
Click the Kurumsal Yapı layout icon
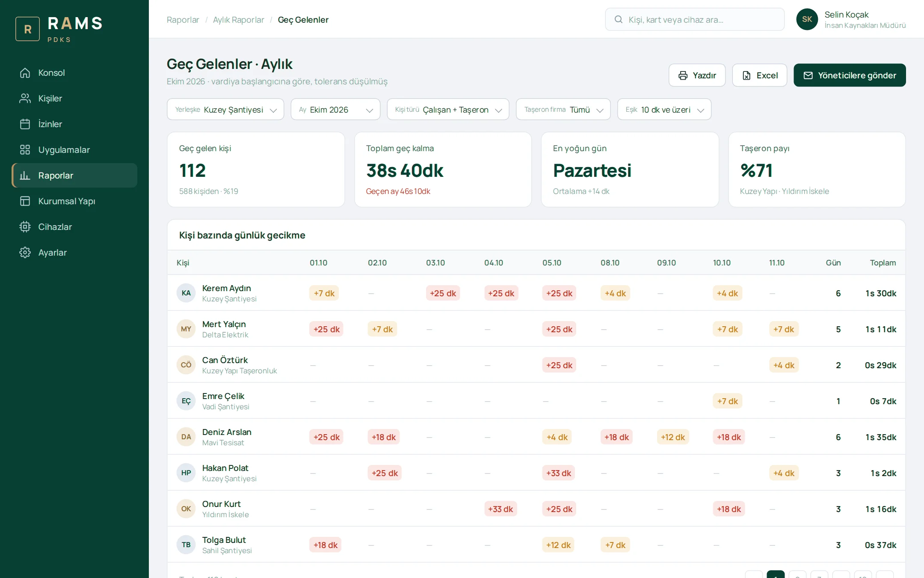coord(25,201)
